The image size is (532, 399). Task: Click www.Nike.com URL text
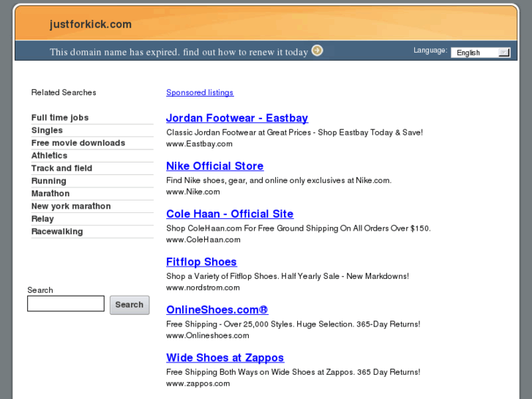tap(192, 192)
